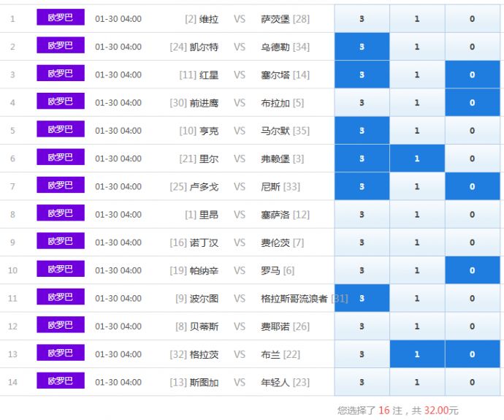Viewport: 504px width, 420px height.
Task: Deselect the draw 1 for 里尔 vs 弗赖堡
Action: [x=417, y=159]
